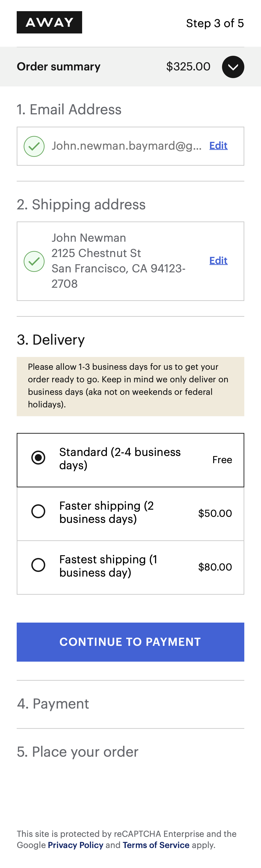The width and height of the screenshot is (261, 868).
Task: Choose Faster shipping (2 business days)
Action: 38,511
